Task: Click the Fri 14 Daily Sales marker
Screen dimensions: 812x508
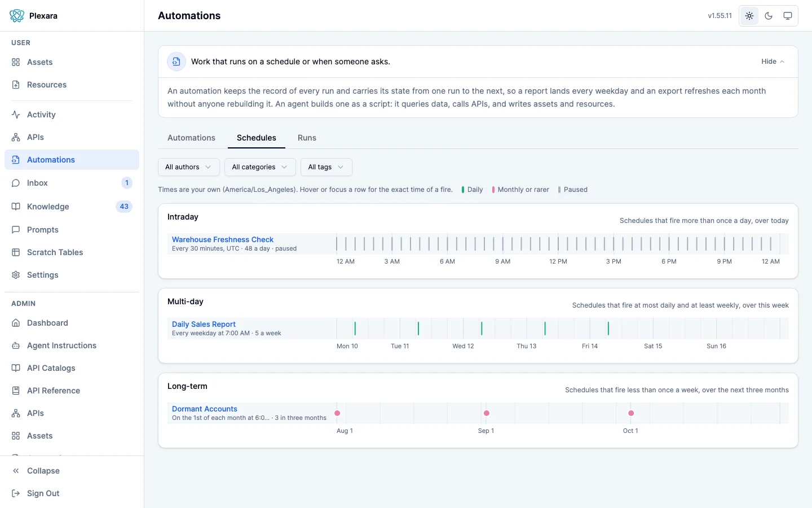Action: tap(608, 329)
